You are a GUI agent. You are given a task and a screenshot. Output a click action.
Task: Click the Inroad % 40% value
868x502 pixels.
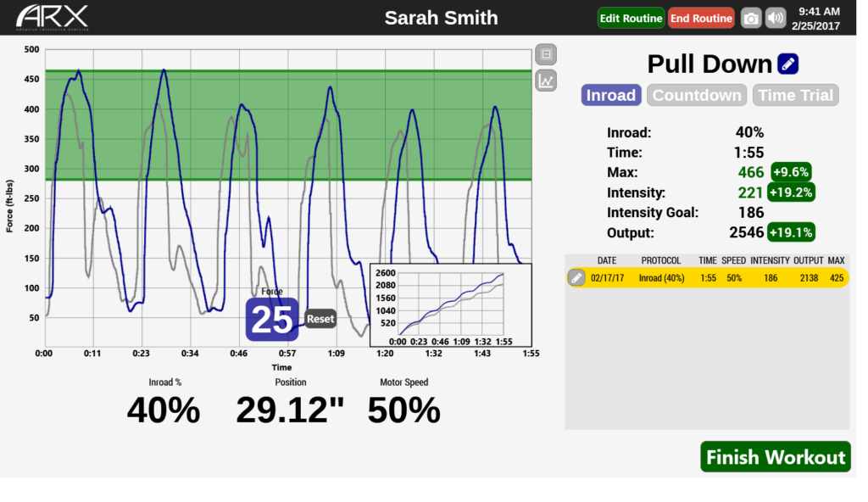(x=164, y=410)
